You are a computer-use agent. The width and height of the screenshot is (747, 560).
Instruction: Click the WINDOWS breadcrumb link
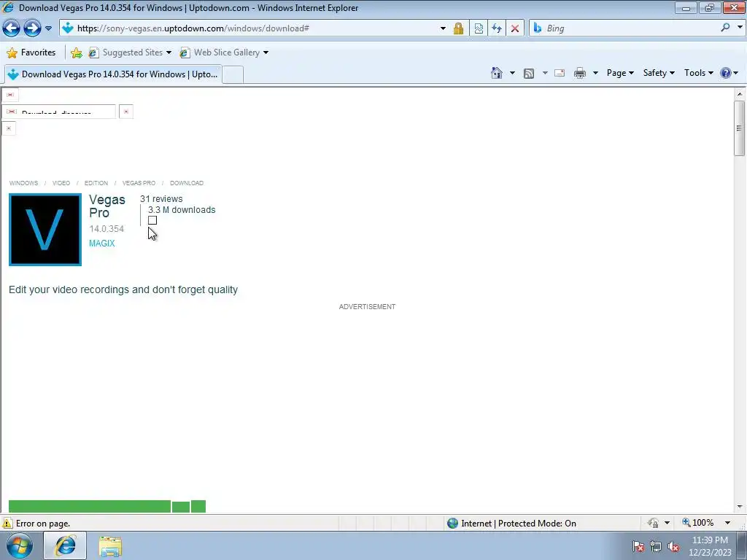click(x=24, y=183)
